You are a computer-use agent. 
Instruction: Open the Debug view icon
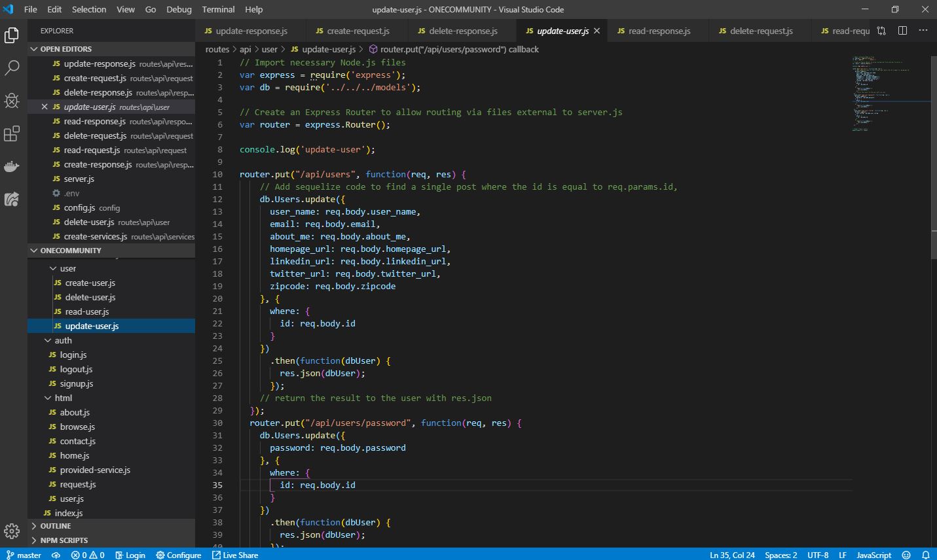pyautogui.click(x=12, y=100)
